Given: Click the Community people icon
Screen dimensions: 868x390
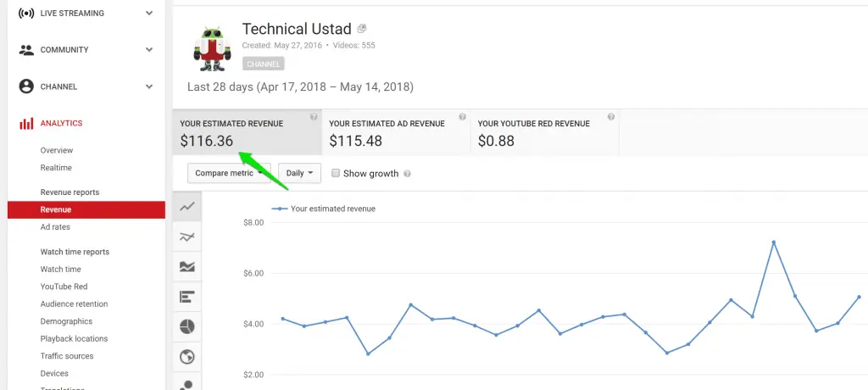Looking at the screenshot, I should tap(26, 50).
